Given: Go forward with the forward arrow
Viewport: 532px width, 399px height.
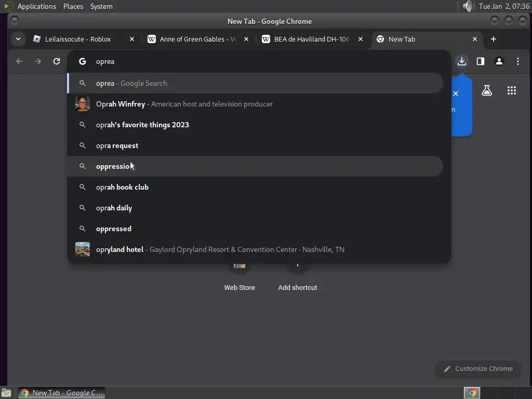Looking at the screenshot, I should click(38, 61).
